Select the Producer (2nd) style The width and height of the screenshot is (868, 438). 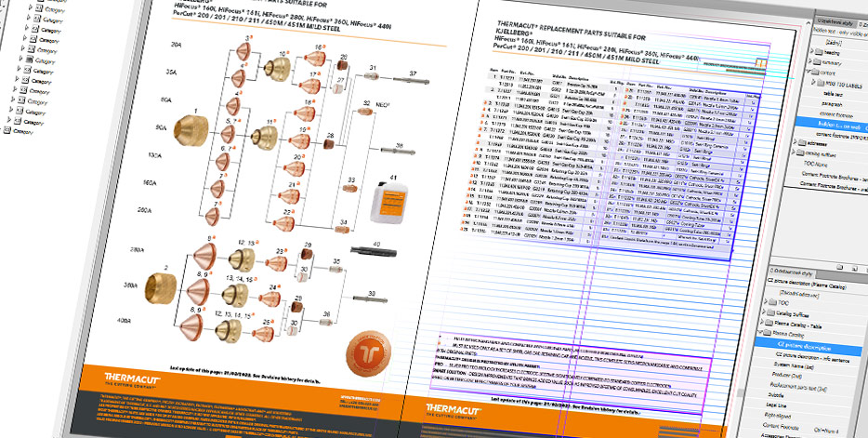(x=786, y=375)
